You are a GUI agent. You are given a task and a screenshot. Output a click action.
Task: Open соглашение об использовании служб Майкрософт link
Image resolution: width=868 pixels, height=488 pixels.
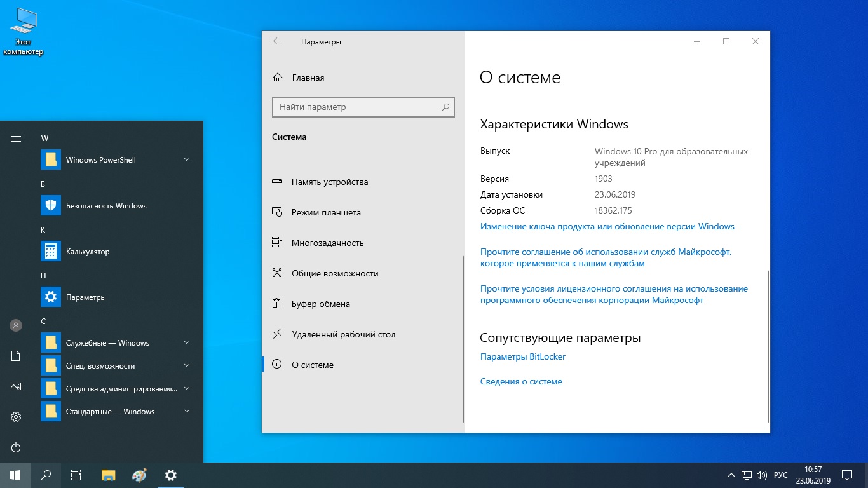[x=606, y=257]
